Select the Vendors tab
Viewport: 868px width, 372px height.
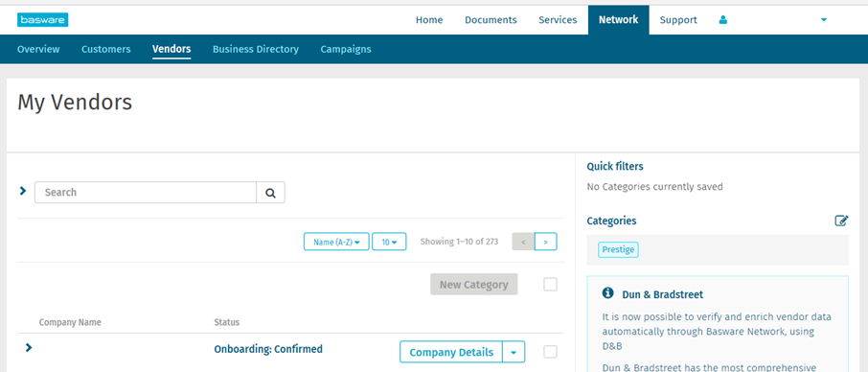coord(171,49)
